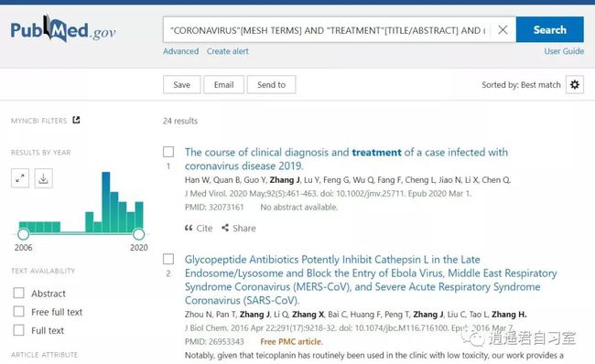Open display options gear icon
The width and height of the screenshot is (595, 364).
(575, 84)
